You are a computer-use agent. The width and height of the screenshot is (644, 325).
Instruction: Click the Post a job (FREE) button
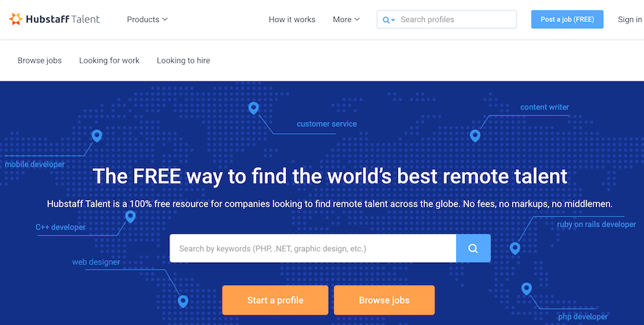(567, 19)
